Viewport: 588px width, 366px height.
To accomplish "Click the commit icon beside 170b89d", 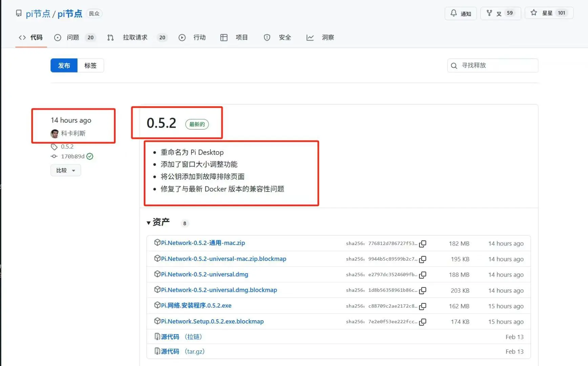I will pos(54,156).
